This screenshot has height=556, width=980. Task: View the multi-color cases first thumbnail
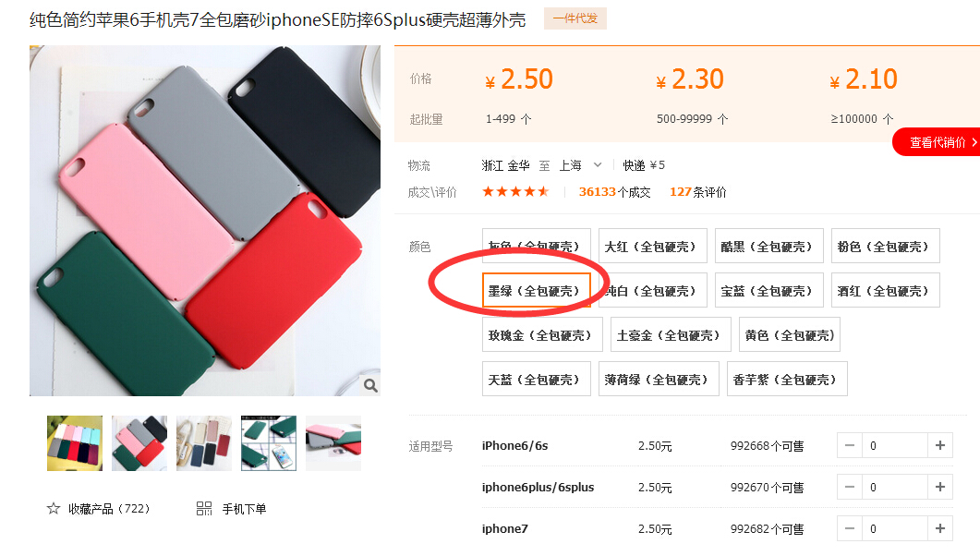[x=75, y=443]
